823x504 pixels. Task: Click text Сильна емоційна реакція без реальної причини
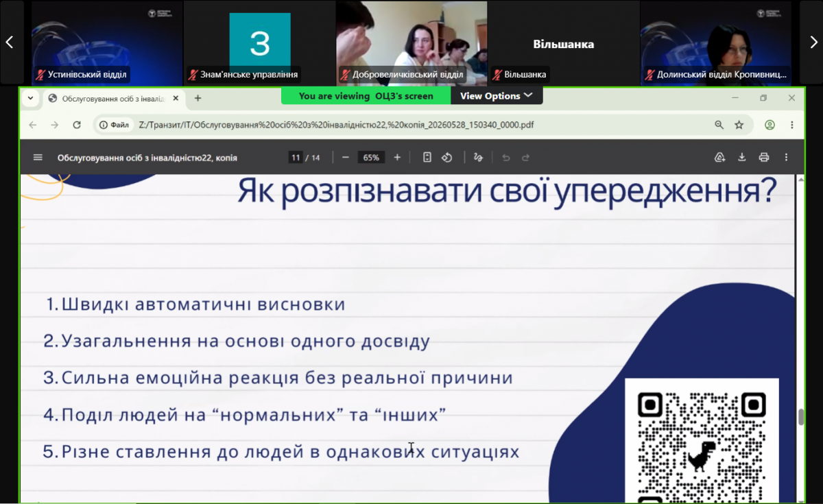287,378
